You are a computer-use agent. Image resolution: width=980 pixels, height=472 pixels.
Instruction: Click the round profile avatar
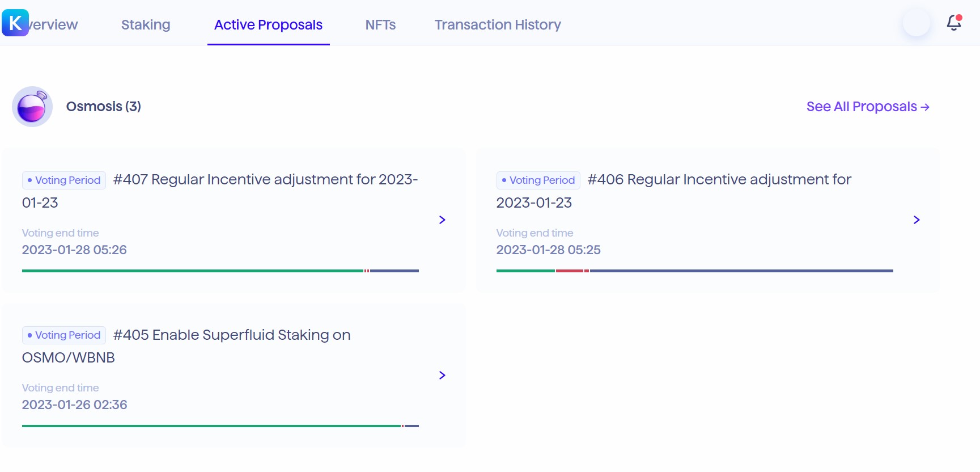tap(916, 23)
